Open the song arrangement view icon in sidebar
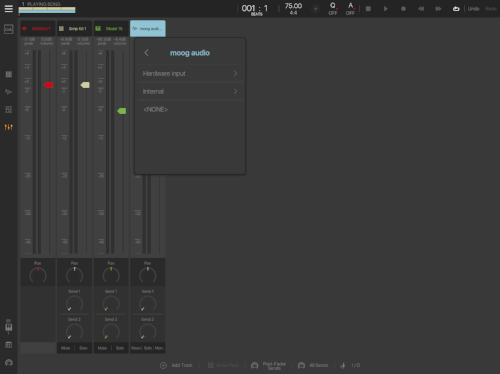 pos(9,29)
